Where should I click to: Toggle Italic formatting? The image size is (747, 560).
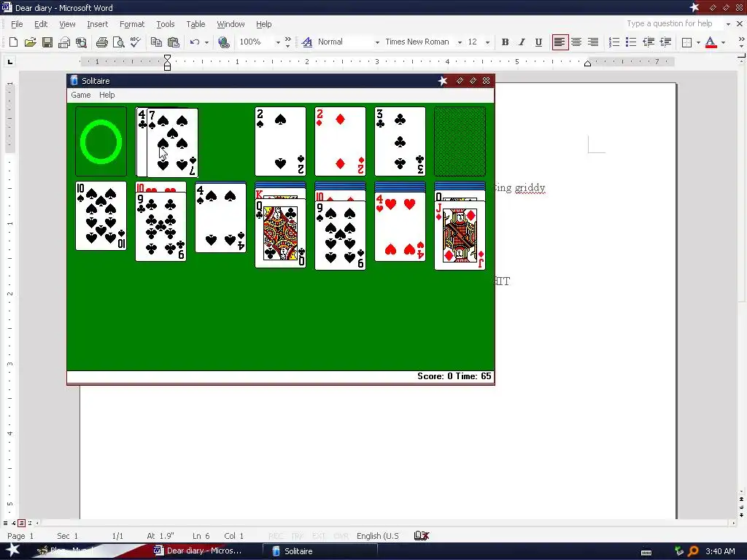522,42
